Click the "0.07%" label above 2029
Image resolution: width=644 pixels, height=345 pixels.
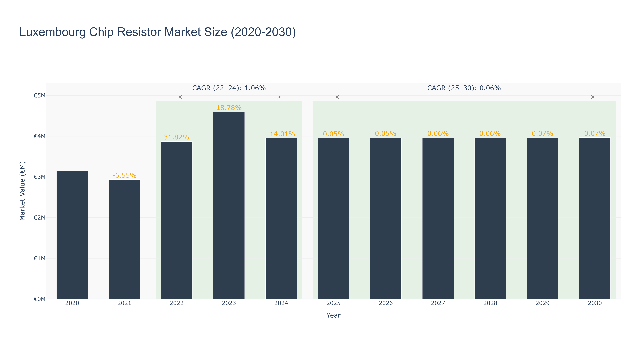(542, 134)
